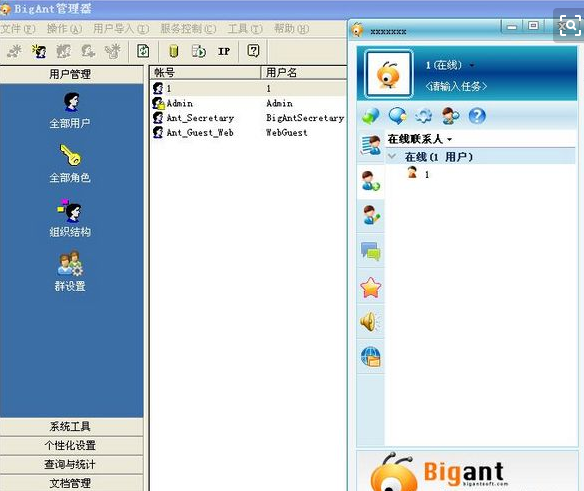Screen dimensions: 584x491
Task: Open the 操作(A) menu
Action: point(64,29)
